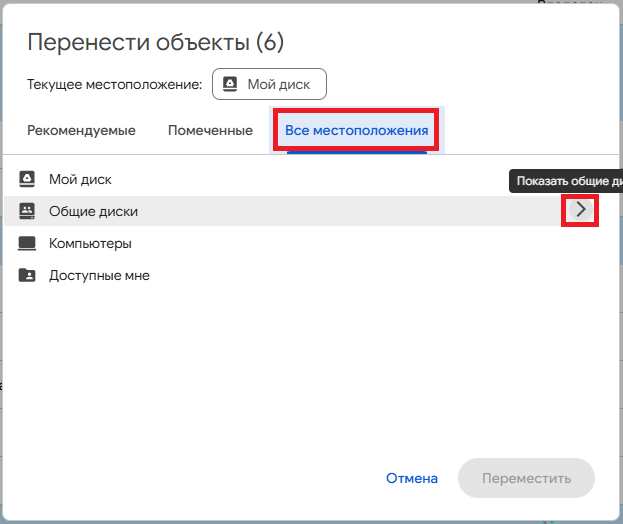Click the laptop icon beside Компьютеры

coord(27,243)
